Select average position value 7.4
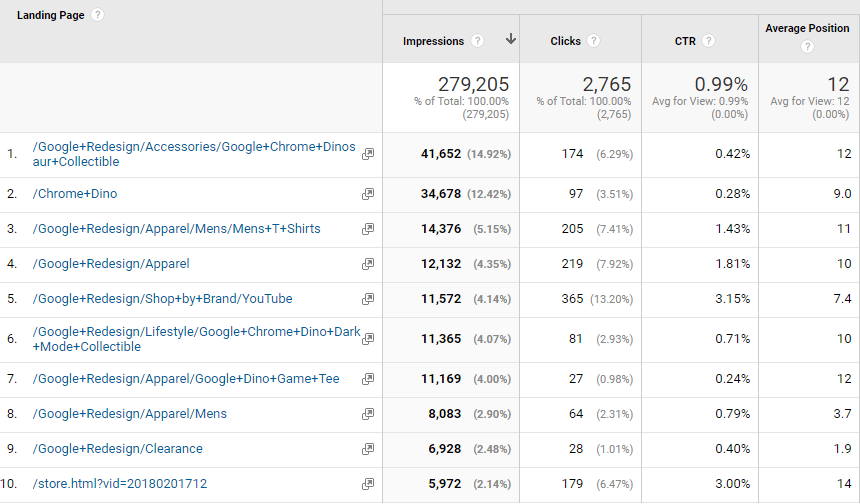 pos(842,299)
